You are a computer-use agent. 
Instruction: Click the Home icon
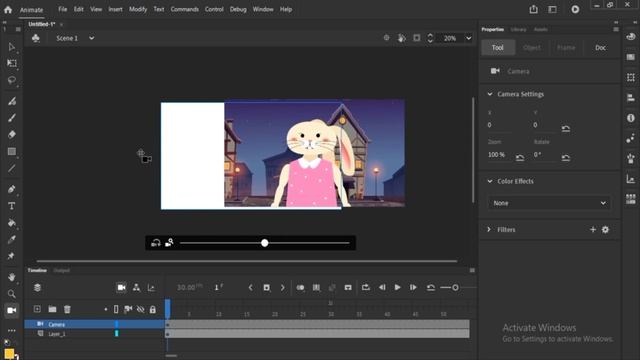pyautogui.click(x=8, y=9)
